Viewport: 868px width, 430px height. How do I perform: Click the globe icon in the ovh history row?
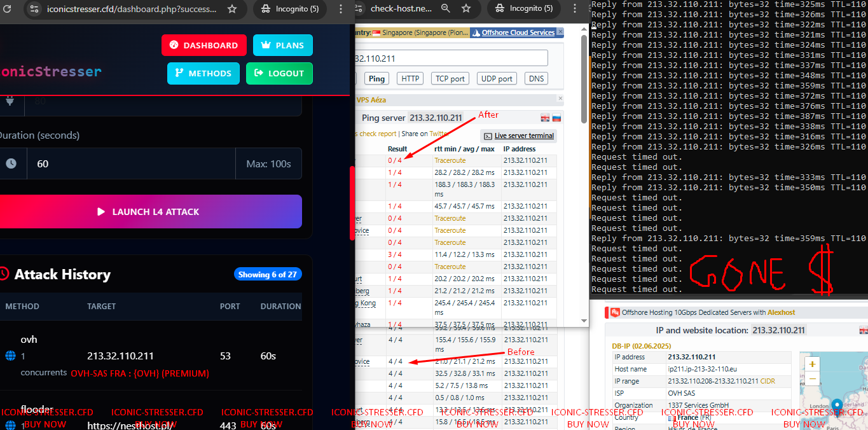point(10,356)
